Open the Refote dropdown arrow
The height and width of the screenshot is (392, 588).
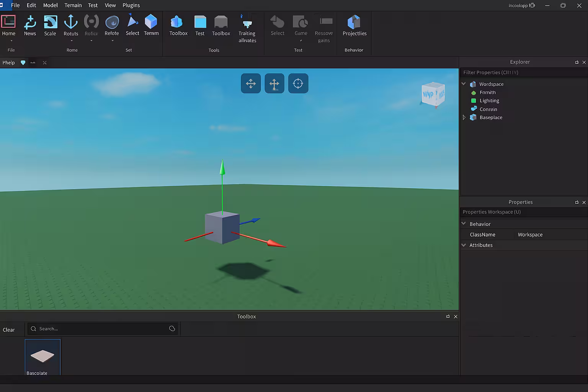112,41
